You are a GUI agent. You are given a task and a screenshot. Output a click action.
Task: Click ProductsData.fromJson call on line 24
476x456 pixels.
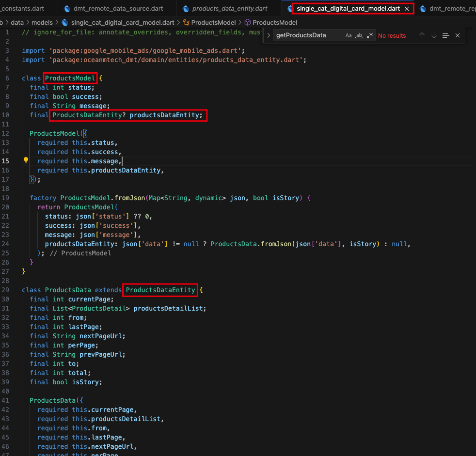point(251,244)
